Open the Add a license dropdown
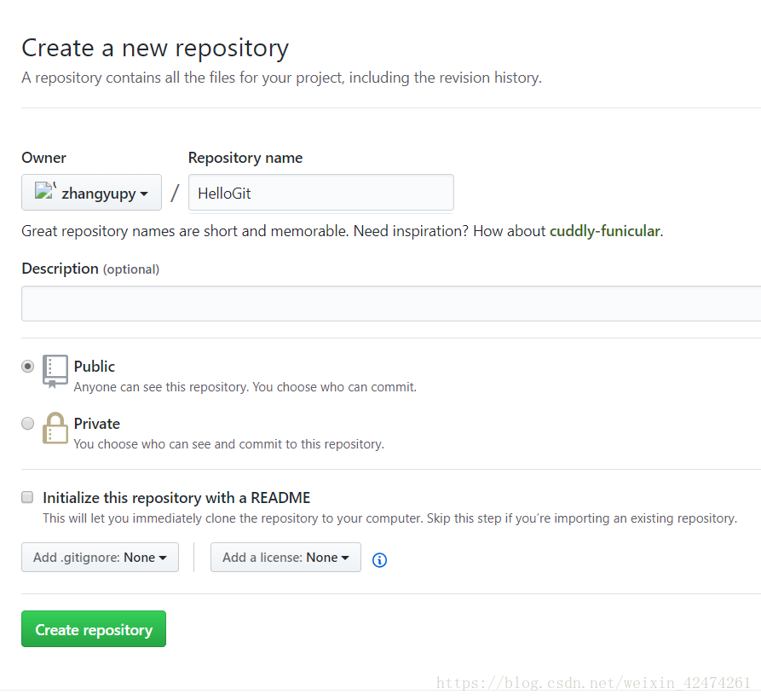 pyautogui.click(x=285, y=558)
